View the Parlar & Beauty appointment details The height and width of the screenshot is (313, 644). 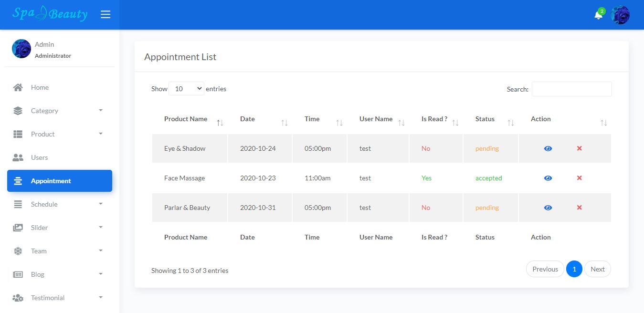pyautogui.click(x=548, y=208)
